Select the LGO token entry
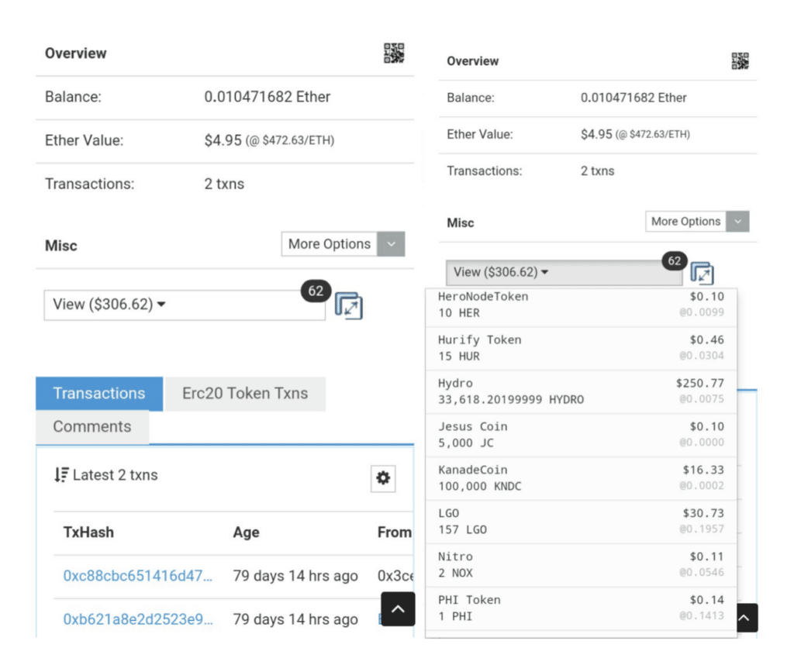The image size is (794, 672). point(581,522)
